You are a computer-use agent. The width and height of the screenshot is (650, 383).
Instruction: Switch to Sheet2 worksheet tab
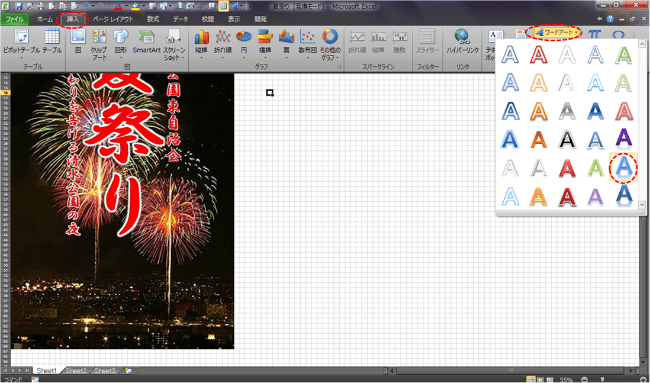[76, 370]
